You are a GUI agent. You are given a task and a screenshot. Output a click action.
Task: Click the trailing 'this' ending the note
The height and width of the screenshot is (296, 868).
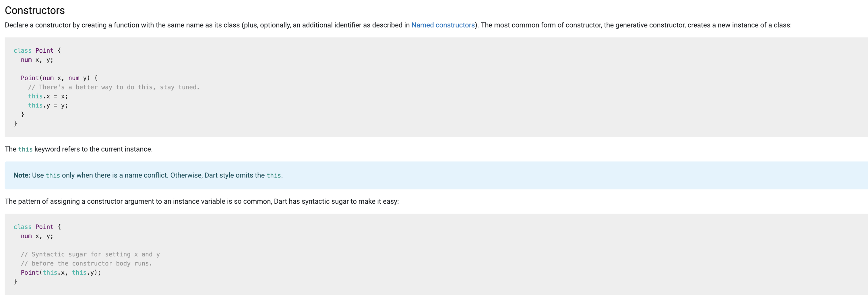click(x=274, y=176)
